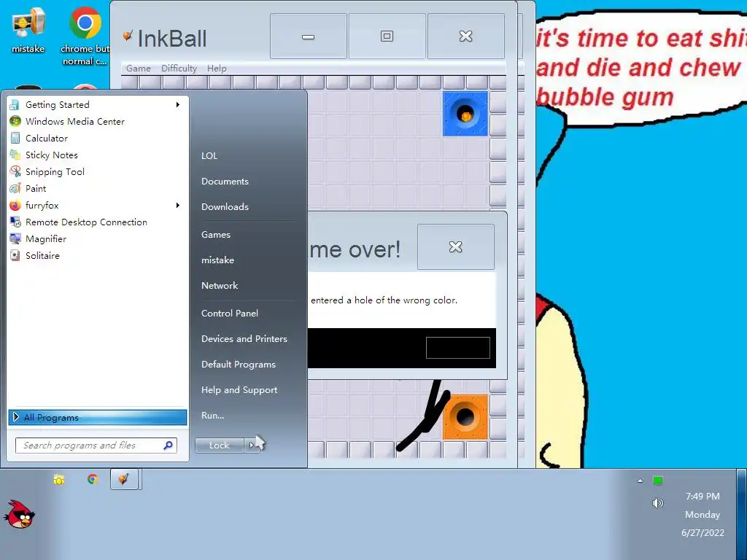Click the Angry Bird Start button
Image resolution: width=747 pixels, height=560 pixels.
tap(20, 514)
